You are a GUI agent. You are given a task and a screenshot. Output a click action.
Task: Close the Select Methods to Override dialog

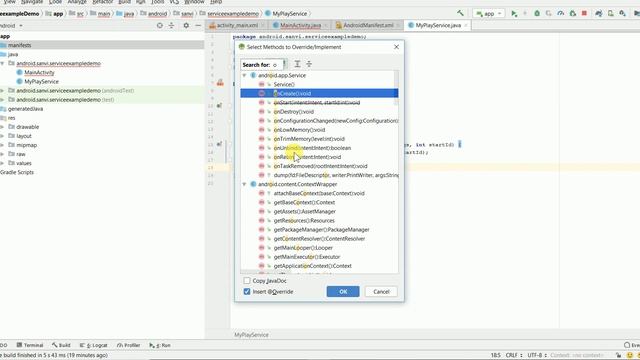click(x=396, y=47)
